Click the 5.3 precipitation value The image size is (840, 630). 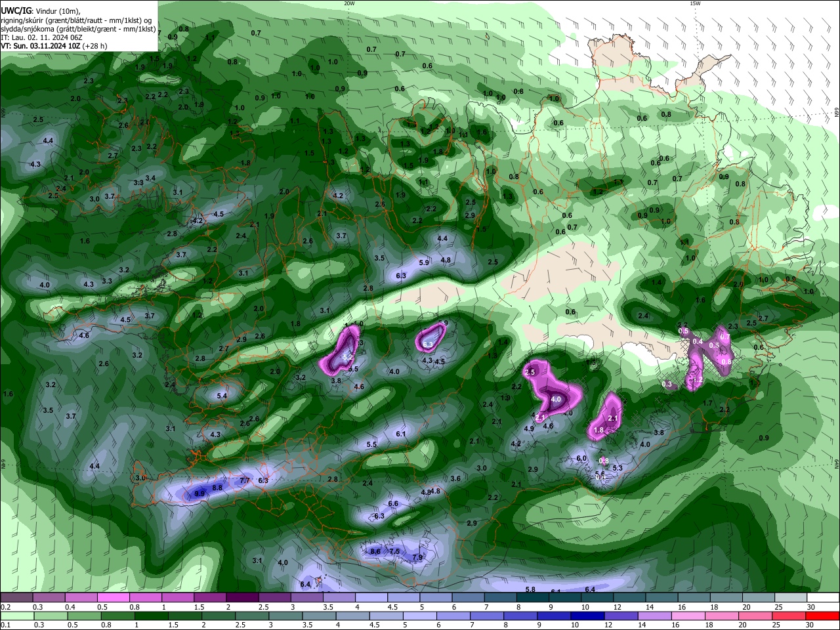coord(618,469)
